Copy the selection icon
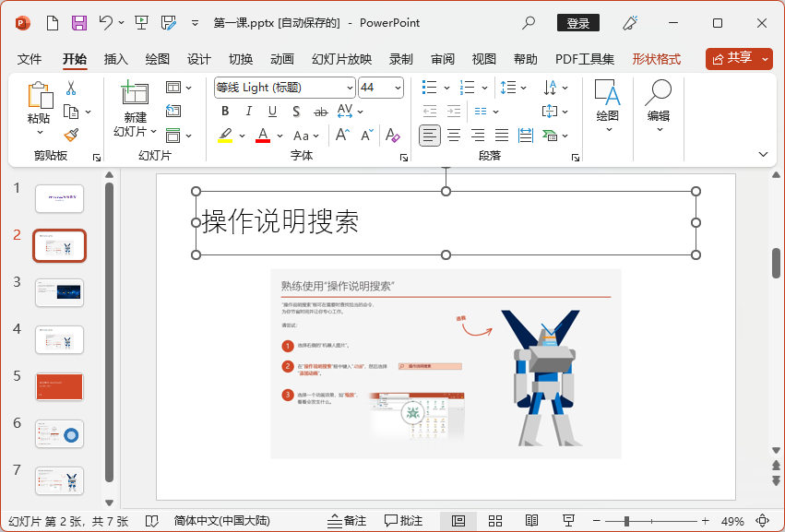The height and width of the screenshot is (532, 785). [x=71, y=112]
